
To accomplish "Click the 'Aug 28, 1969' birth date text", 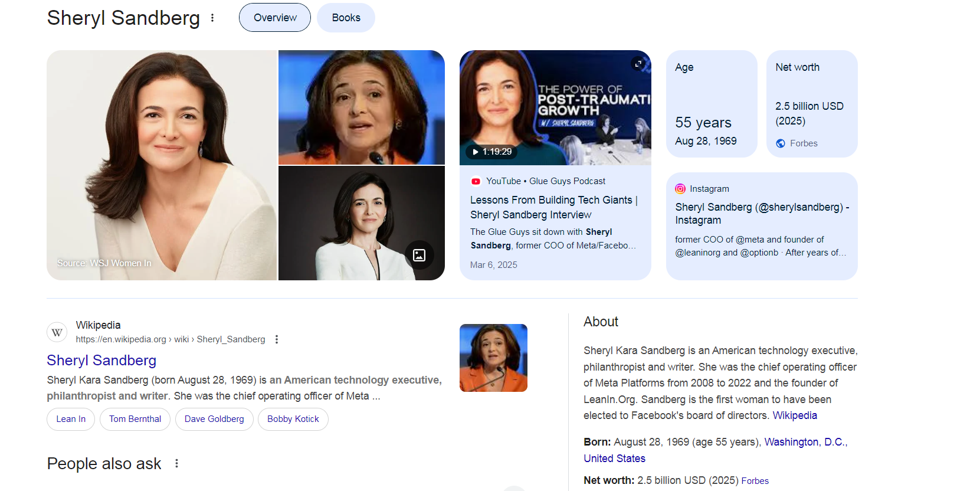I will pyautogui.click(x=706, y=141).
